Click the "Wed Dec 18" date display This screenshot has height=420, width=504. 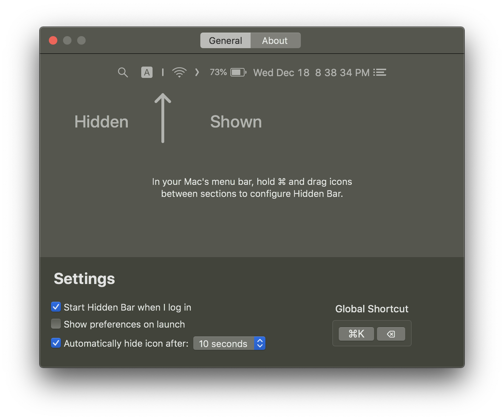click(x=281, y=72)
